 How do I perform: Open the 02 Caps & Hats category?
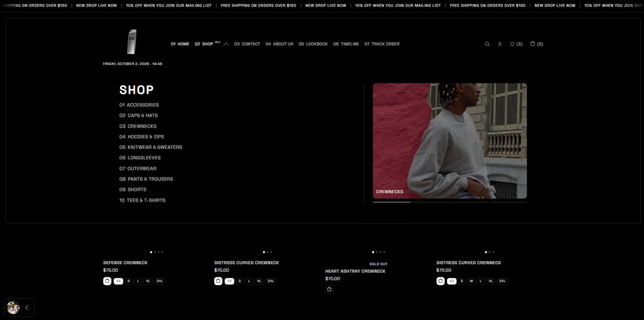[x=138, y=115]
